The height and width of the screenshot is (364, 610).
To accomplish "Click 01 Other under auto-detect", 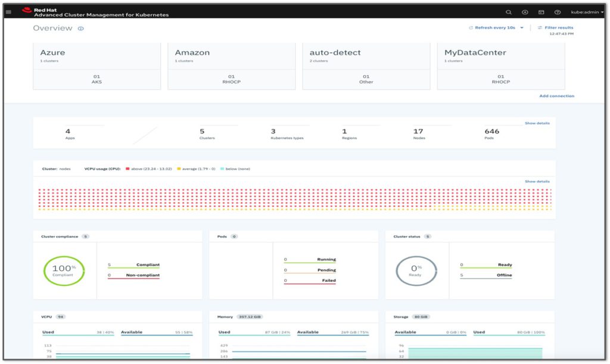I will click(x=366, y=79).
